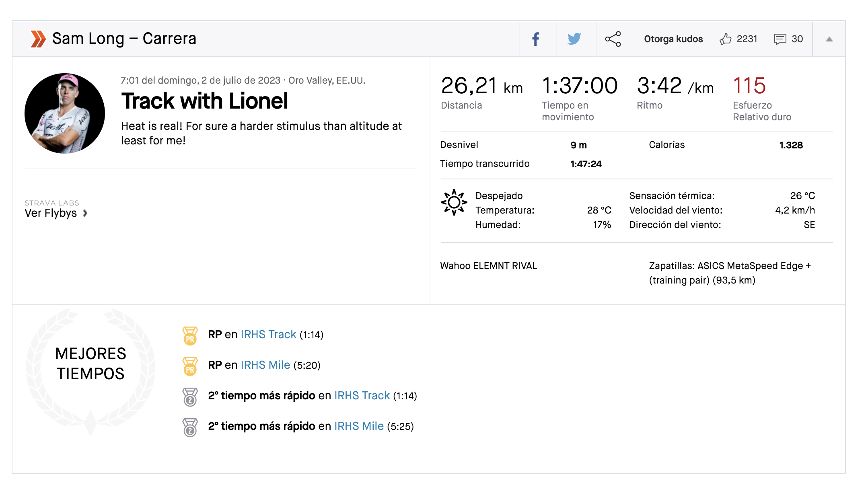Click the kudos thumbs-up icon

726,39
